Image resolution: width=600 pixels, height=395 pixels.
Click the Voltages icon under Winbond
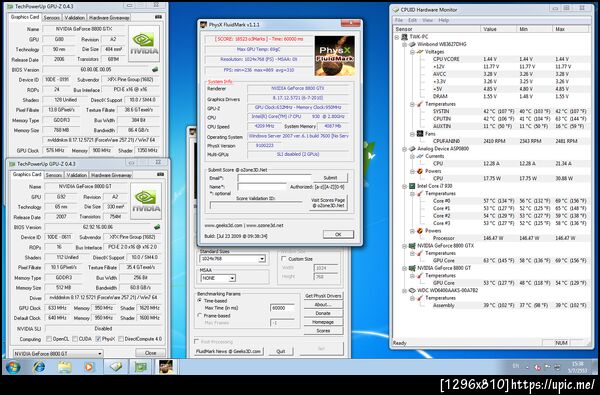click(x=420, y=52)
